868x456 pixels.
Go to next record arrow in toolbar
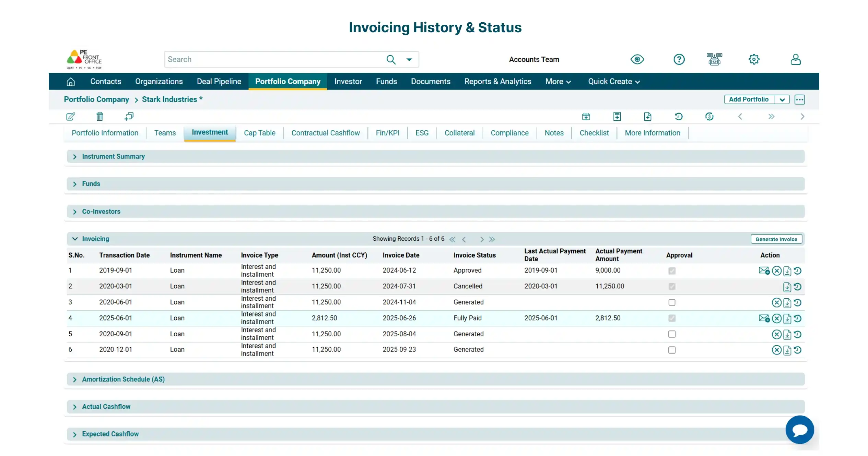[x=802, y=117]
